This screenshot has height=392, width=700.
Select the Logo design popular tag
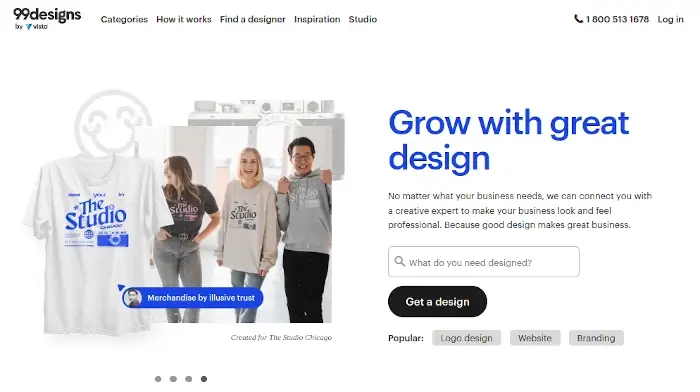coord(466,338)
